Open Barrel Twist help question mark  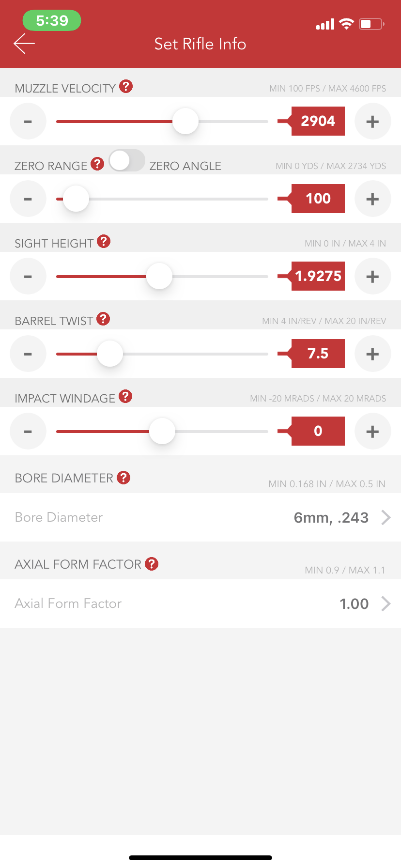point(103,319)
